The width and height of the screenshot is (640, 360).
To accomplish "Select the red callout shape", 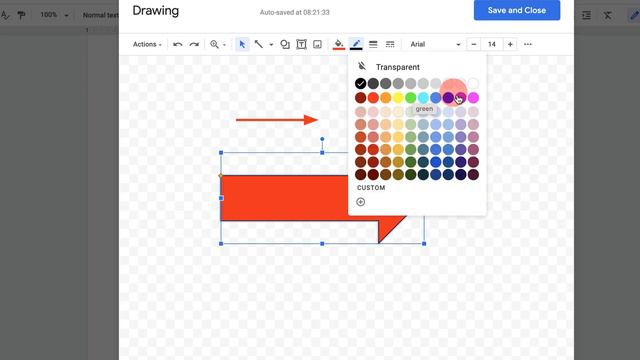I will coord(300,198).
